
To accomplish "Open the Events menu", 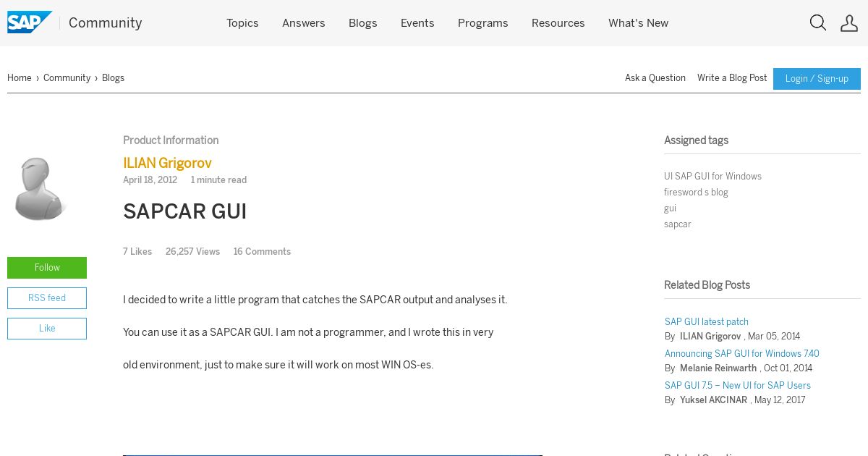I will [417, 23].
